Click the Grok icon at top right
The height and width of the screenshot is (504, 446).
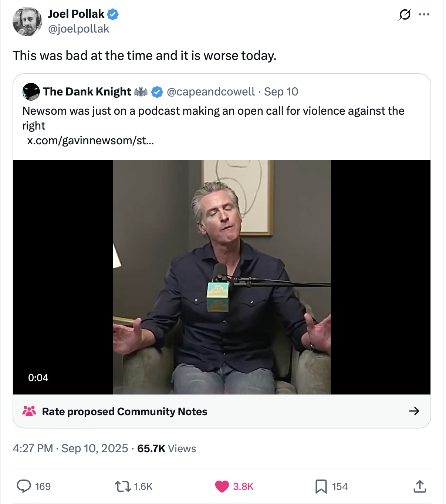coord(405,14)
